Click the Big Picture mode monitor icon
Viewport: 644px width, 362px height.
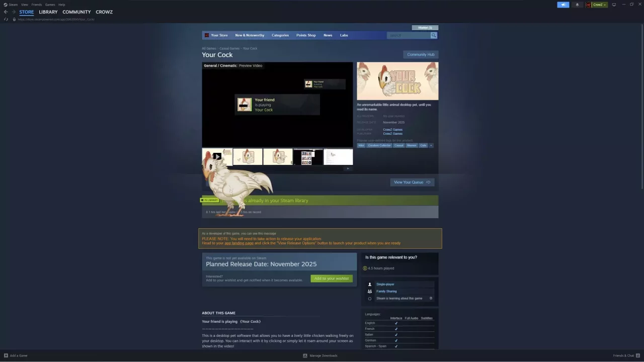[x=614, y=5]
